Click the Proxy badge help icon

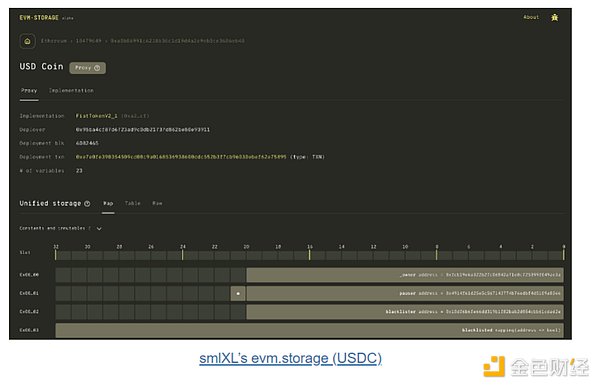(x=97, y=68)
